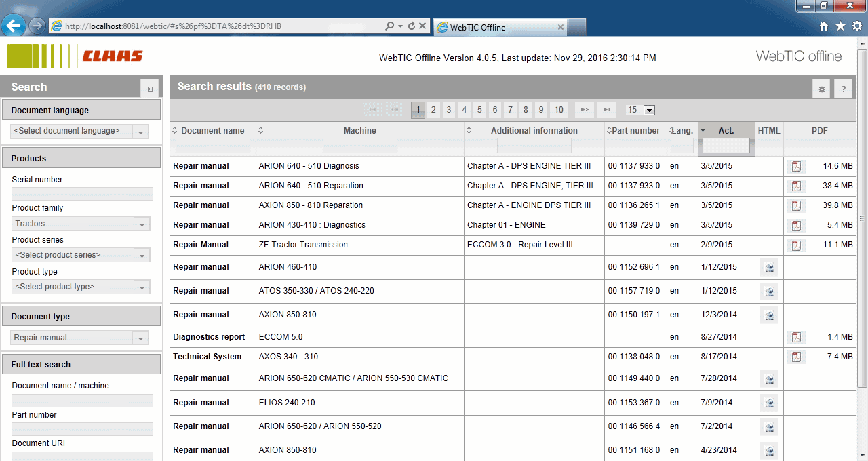Open the browser home page icon
This screenshot has width=868, height=461.
click(x=824, y=26)
